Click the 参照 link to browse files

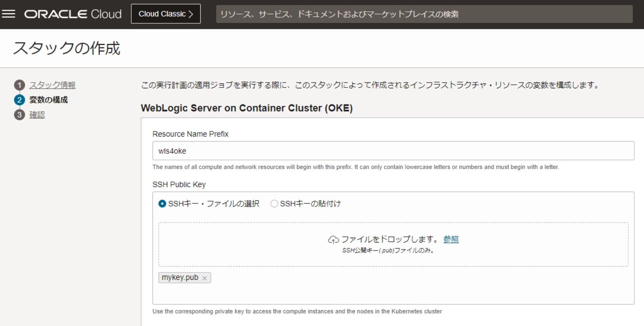[x=451, y=239]
